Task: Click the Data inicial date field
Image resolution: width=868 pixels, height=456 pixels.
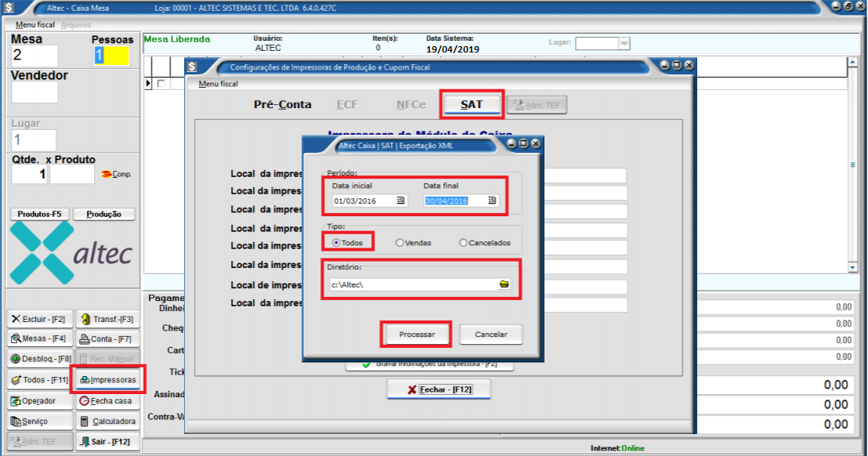Action: [363, 201]
